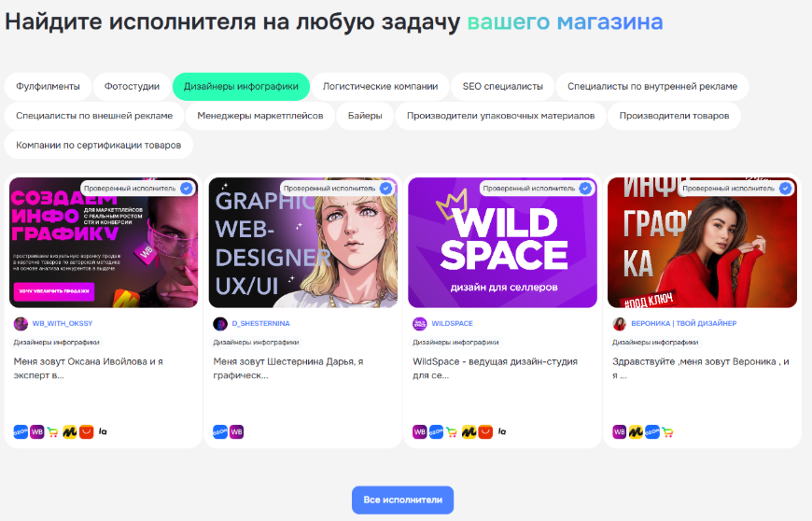
Task: Open WILDSPACE profile link
Action: tap(452, 323)
